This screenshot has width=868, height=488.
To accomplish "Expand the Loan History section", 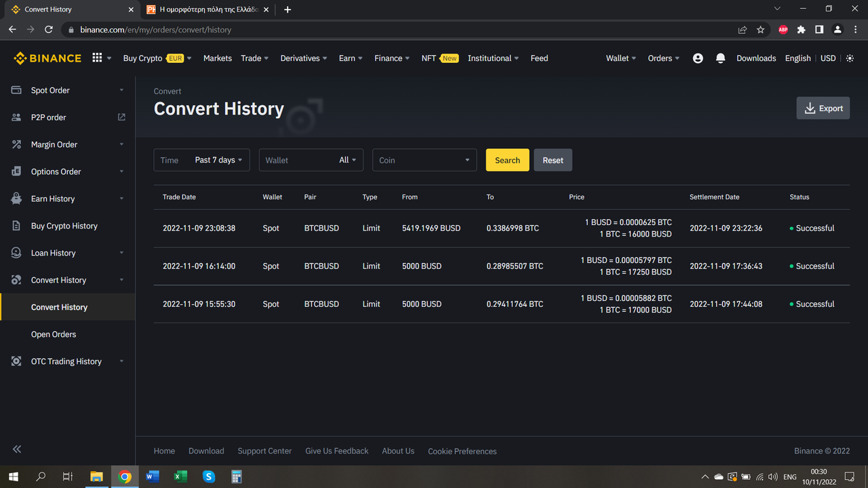I will [x=121, y=253].
